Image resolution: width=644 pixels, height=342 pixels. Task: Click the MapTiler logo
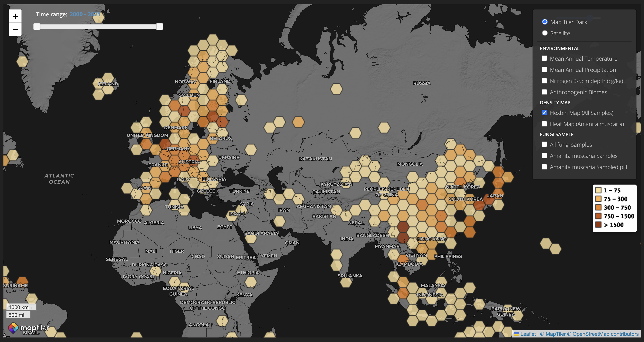[x=28, y=328]
